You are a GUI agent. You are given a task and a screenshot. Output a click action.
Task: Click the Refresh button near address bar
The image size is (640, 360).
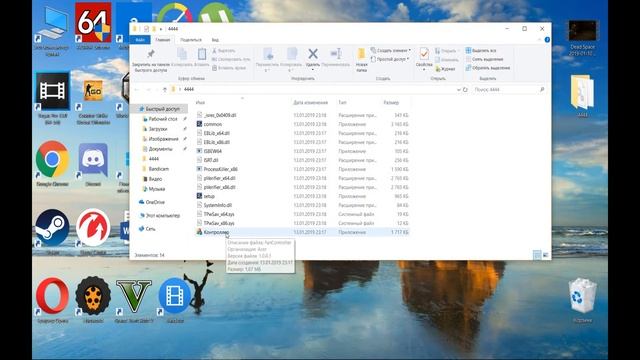(465, 89)
